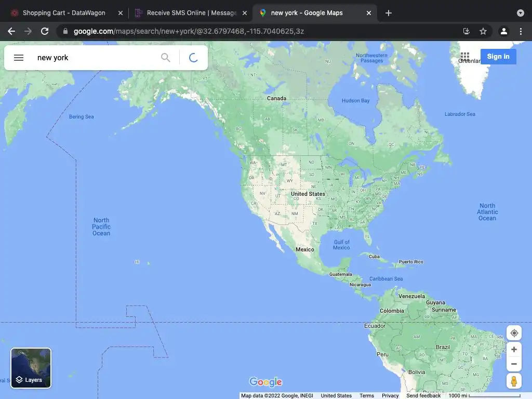The image size is (532, 399).
Task: Click the North Pacific Ocean label
Action: pos(101,227)
